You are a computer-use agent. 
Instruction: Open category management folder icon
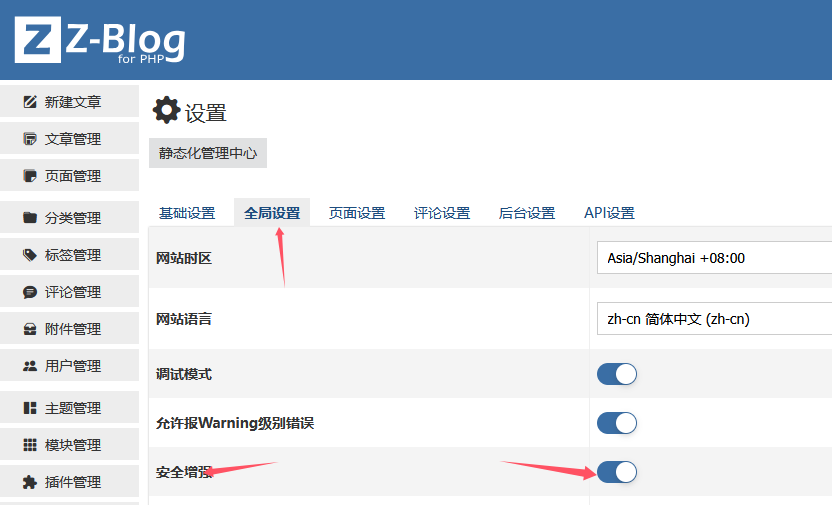point(30,218)
